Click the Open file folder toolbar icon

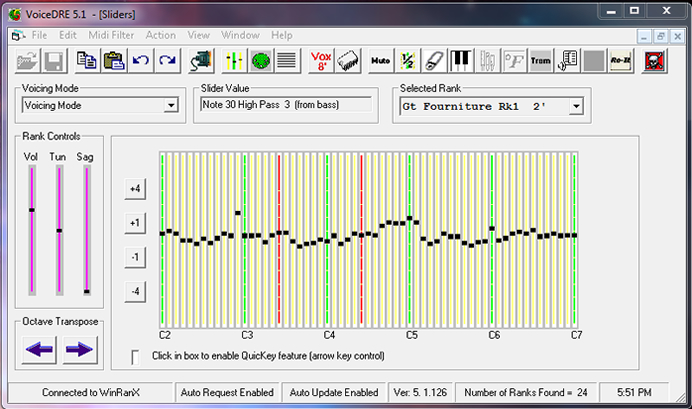pos(27,61)
